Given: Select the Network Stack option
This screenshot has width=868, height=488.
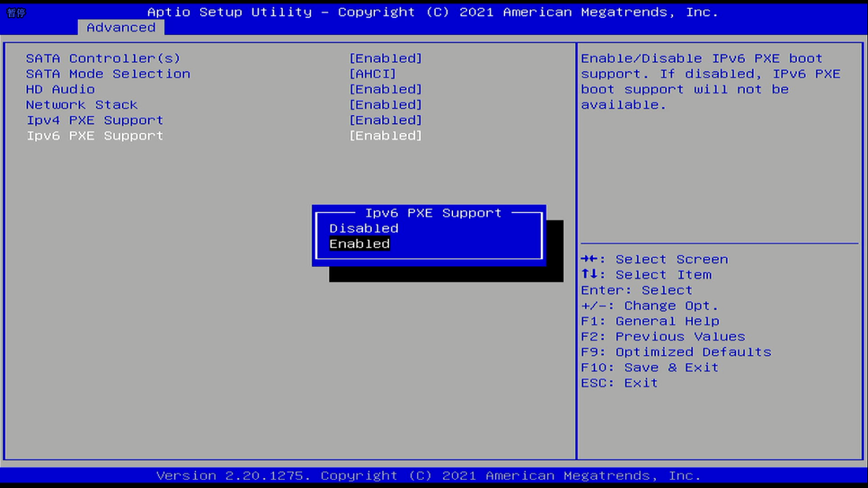Looking at the screenshot, I should 81,105.
